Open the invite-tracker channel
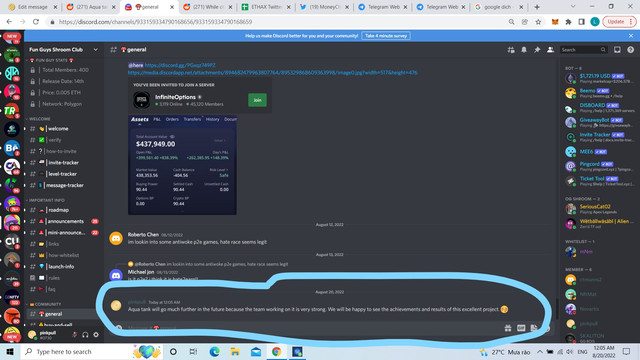 [x=63, y=163]
